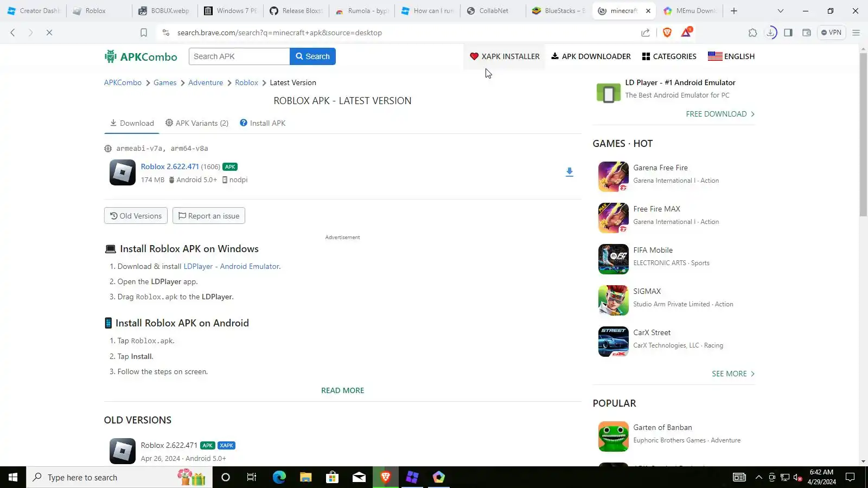Click the Old Versions button
Viewport: 868px width, 488px height.
(136, 216)
